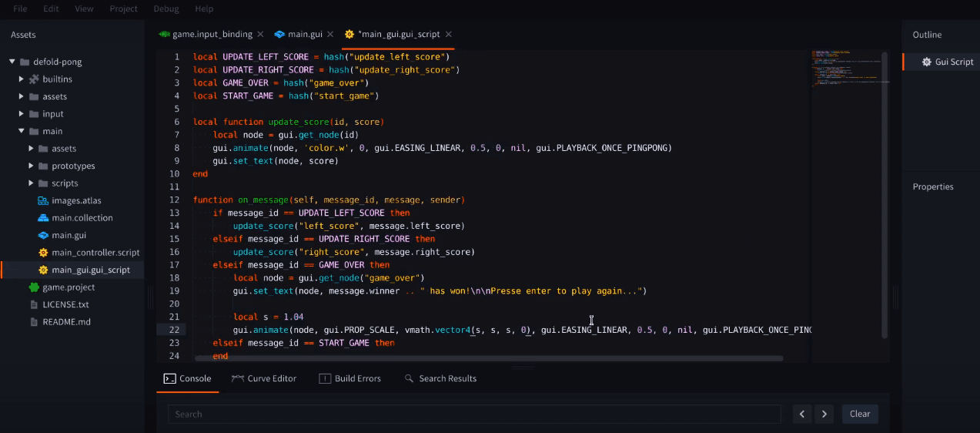Viewport: 980px width, 433px height.
Task: Close the game.input_binding tab
Action: click(260, 34)
